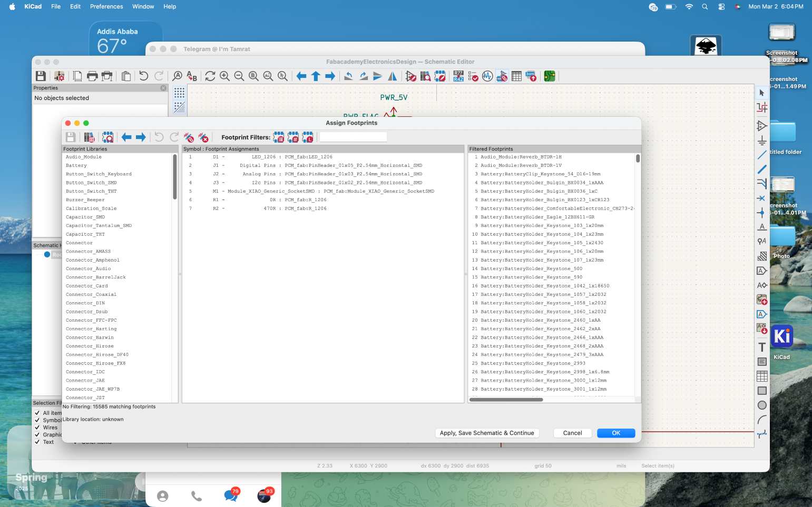The width and height of the screenshot is (812, 507).
Task: Select symbol row M1 Module_XIAO_Generic_SocketSMD
Action: [322, 191]
